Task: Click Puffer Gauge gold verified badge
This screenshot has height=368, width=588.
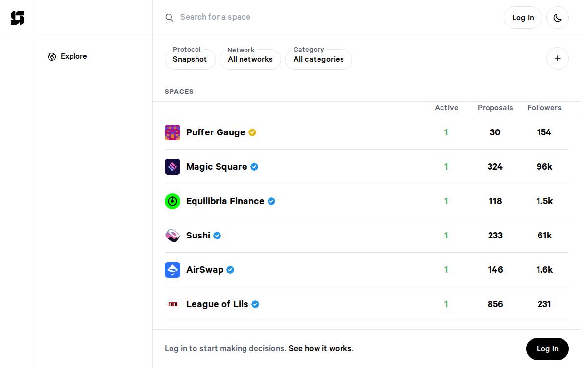Action: point(252,132)
